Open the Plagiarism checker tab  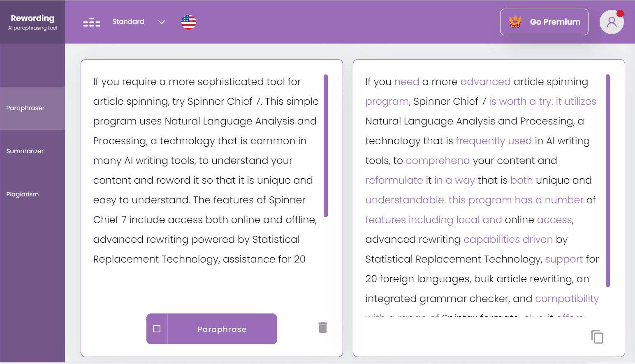tap(32, 194)
